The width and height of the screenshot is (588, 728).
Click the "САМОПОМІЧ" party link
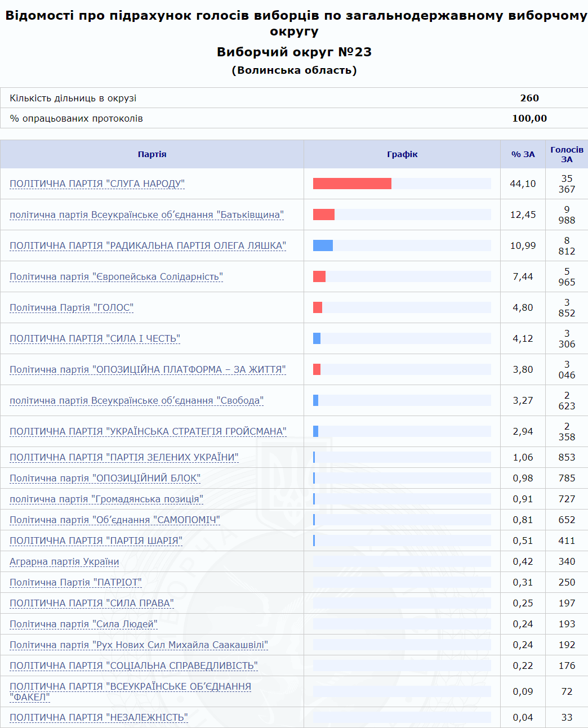(x=114, y=520)
